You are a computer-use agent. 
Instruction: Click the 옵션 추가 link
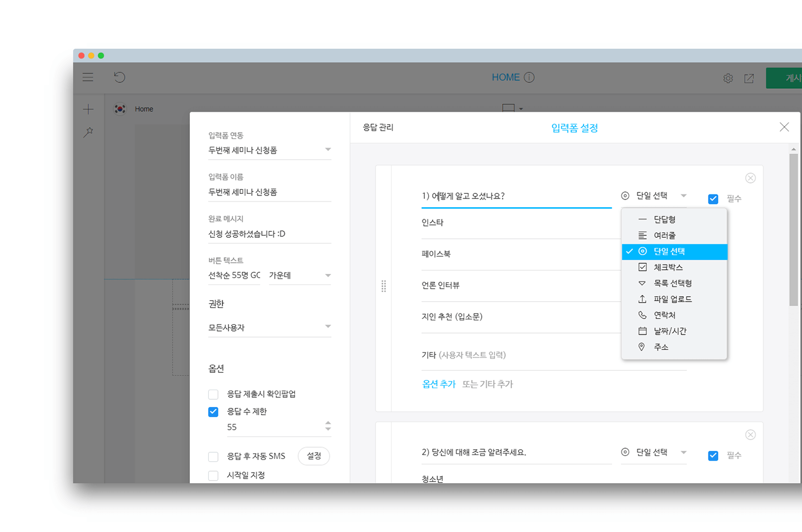pos(439,384)
